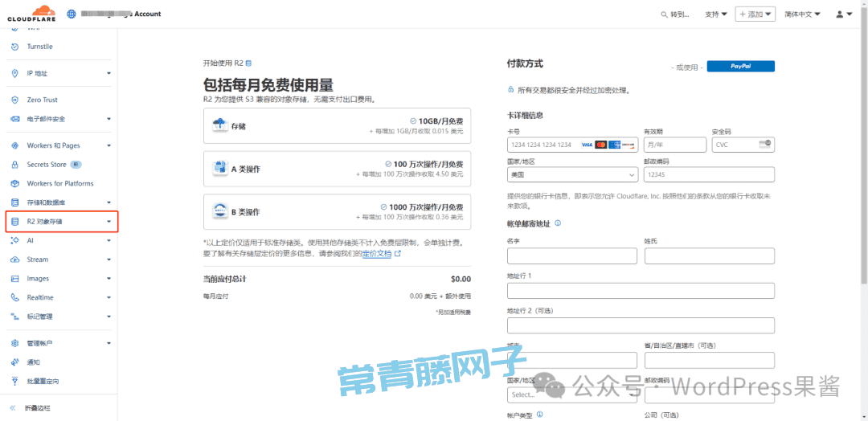Expand the Workers 和 Pages arrow
Image resolution: width=868 pixels, height=421 pixels.
(109, 145)
